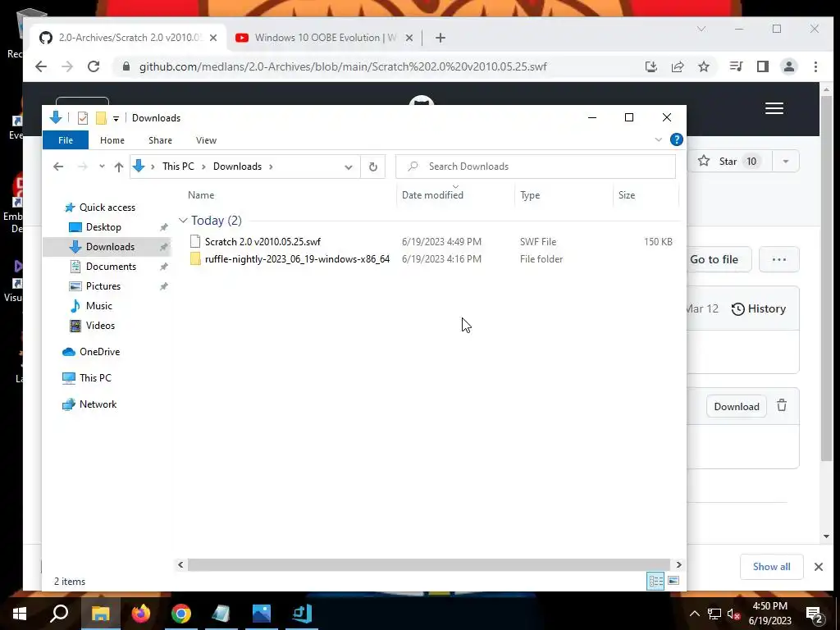Delete file with trash icon on GitHub

point(782,406)
